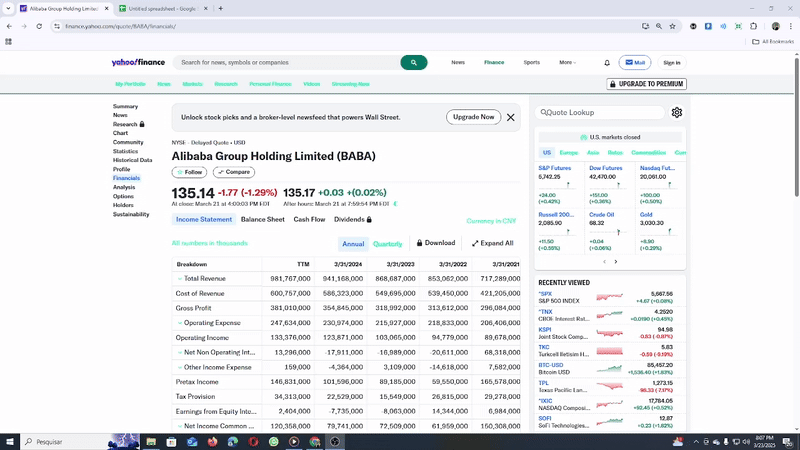Open quote lookup settings gear
The image size is (800, 450).
click(x=677, y=112)
